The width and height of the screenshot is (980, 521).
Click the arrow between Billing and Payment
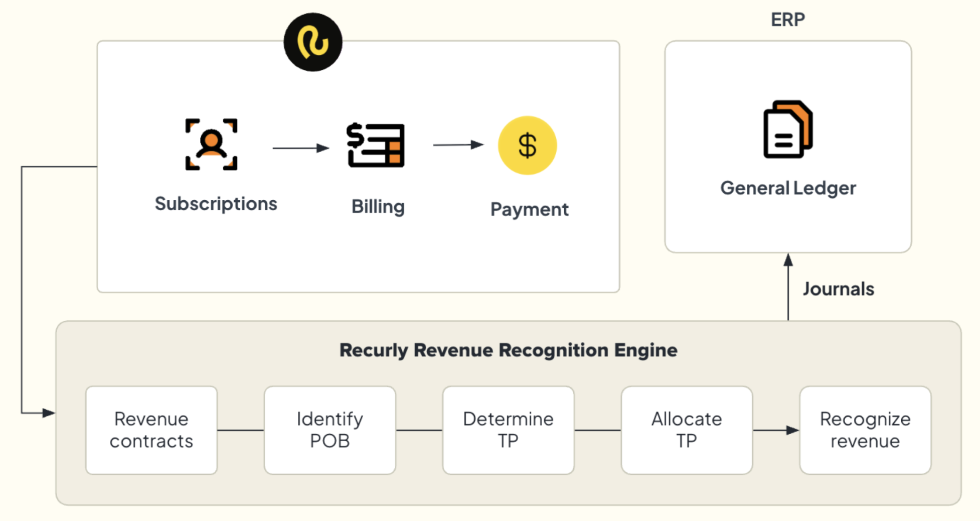(x=458, y=145)
